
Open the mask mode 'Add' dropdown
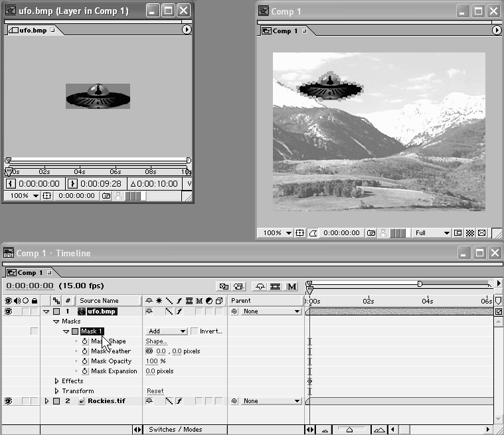167,331
